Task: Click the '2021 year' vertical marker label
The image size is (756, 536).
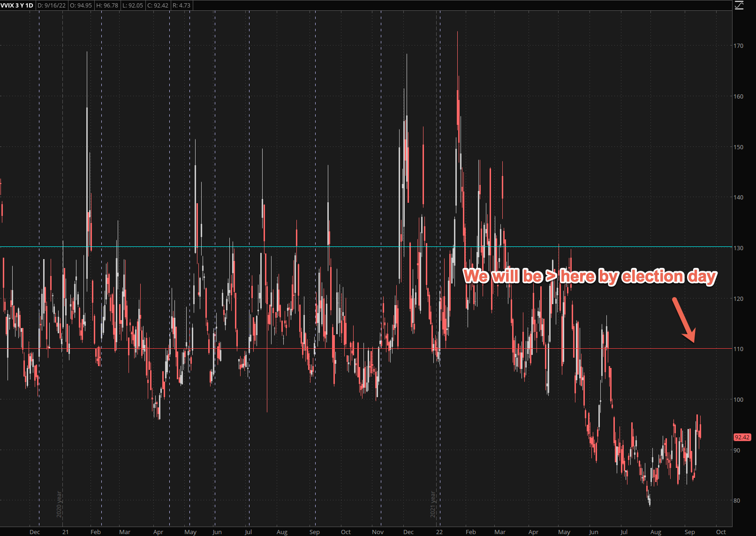Action: [433, 504]
